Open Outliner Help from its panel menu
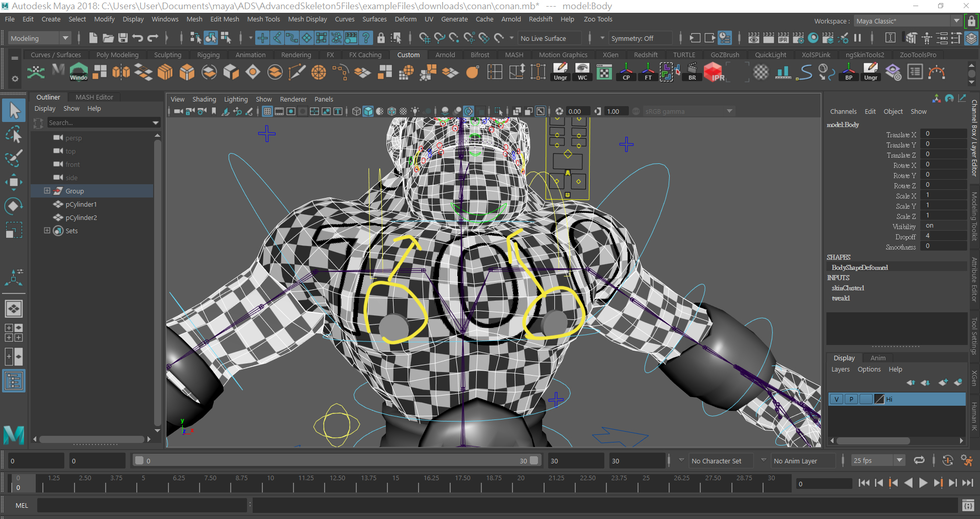 point(94,108)
